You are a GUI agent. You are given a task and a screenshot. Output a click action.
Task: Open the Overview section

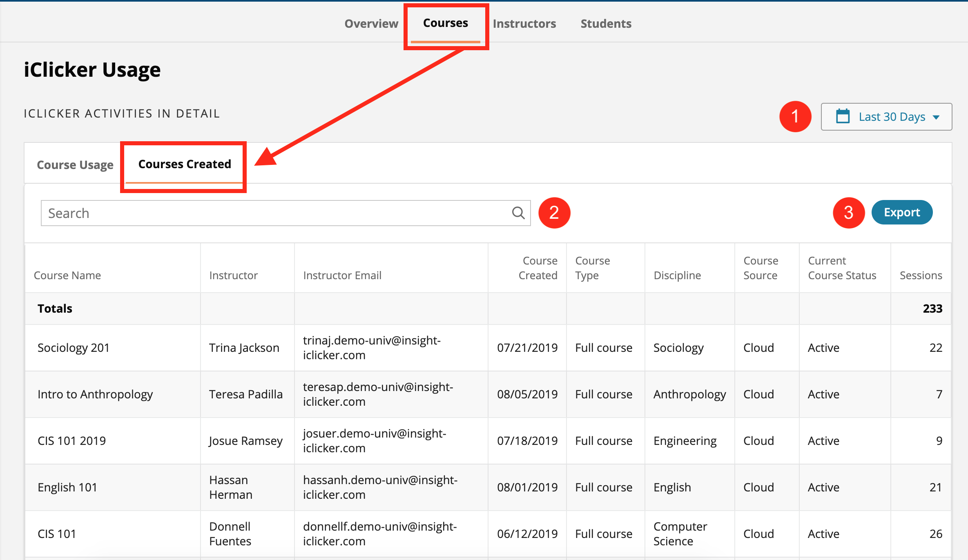tap(371, 23)
